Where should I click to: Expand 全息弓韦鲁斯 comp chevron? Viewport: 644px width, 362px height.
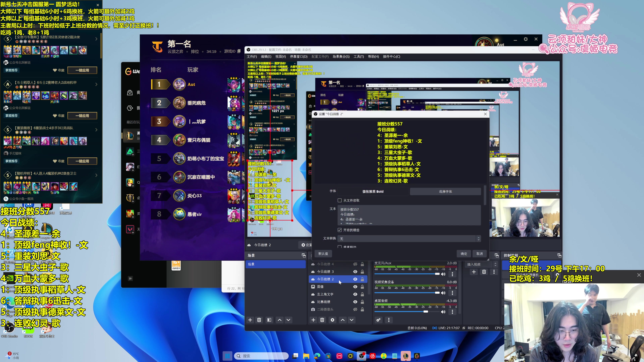click(96, 39)
